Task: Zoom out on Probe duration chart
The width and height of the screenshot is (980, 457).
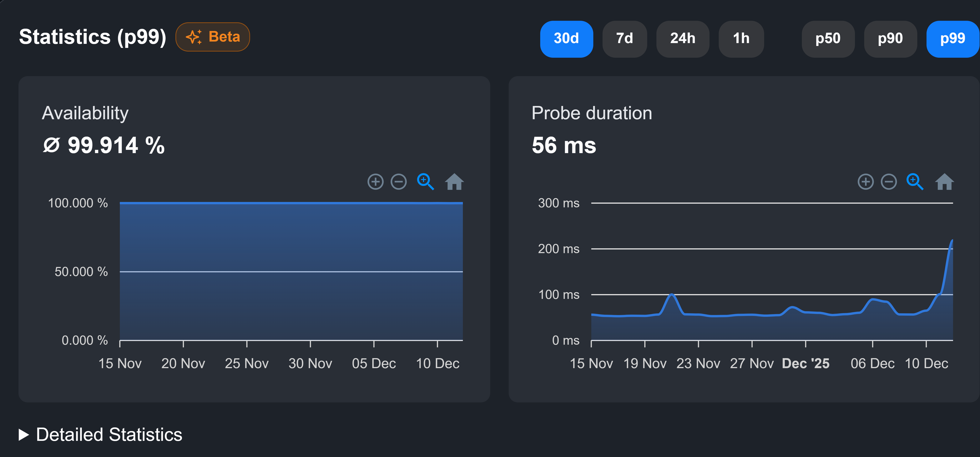Action: 889,182
